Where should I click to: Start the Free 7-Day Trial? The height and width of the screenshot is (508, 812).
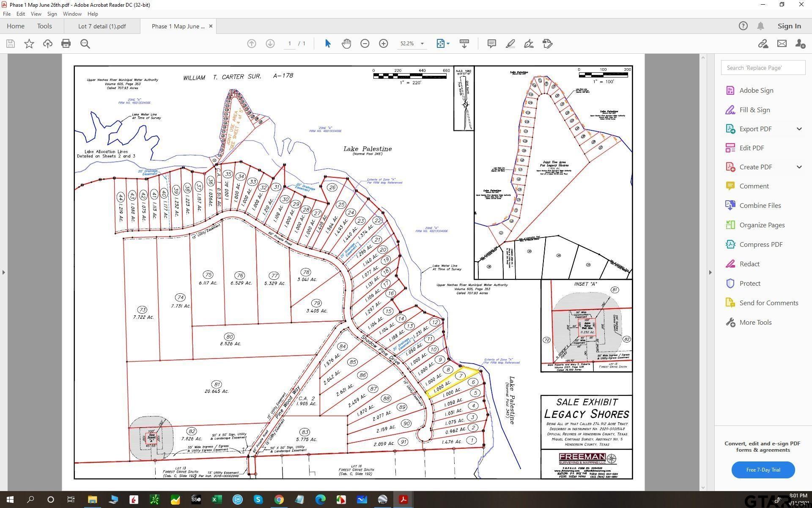tap(763, 469)
